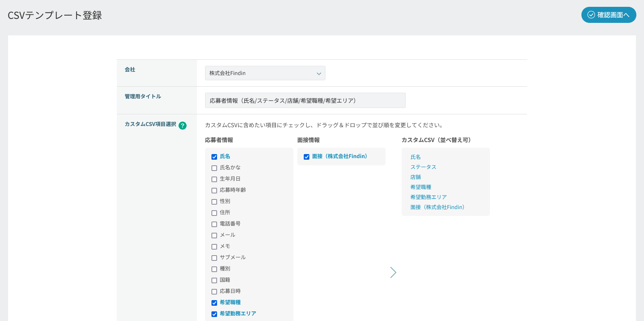The height and width of the screenshot is (321, 644).
Task: Enable the 氏名かな checkbox
Action: [x=214, y=168]
